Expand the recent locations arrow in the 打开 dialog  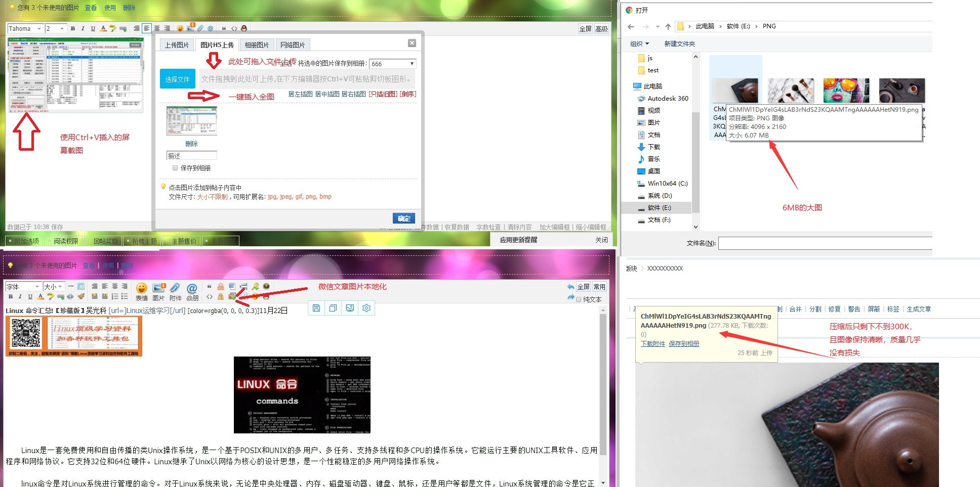click(658, 27)
